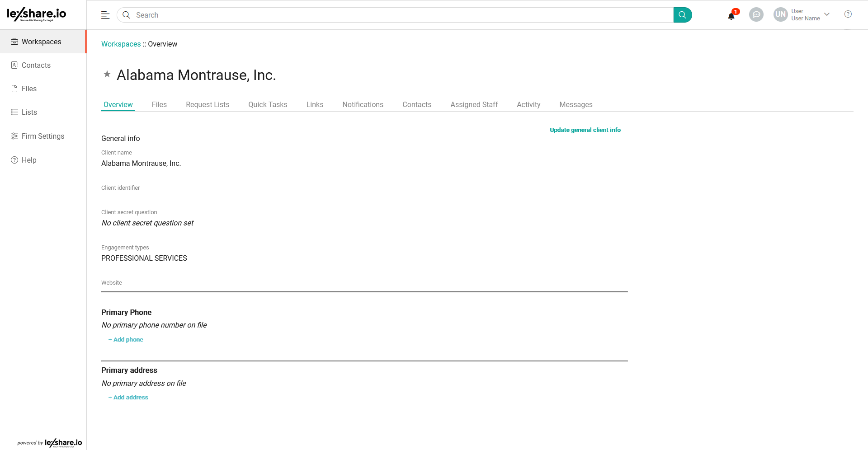Open the notifications bell icon
The width and height of the screenshot is (868, 450).
point(731,16)
